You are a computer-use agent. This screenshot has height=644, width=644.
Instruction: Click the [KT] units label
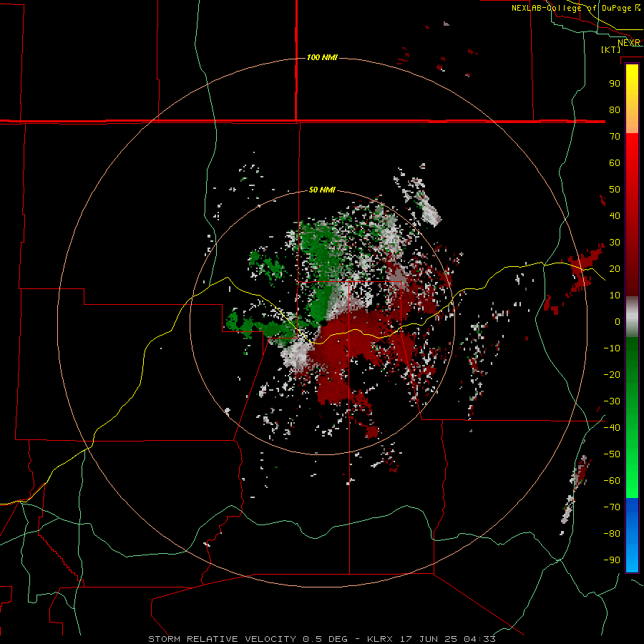(611, 49)
